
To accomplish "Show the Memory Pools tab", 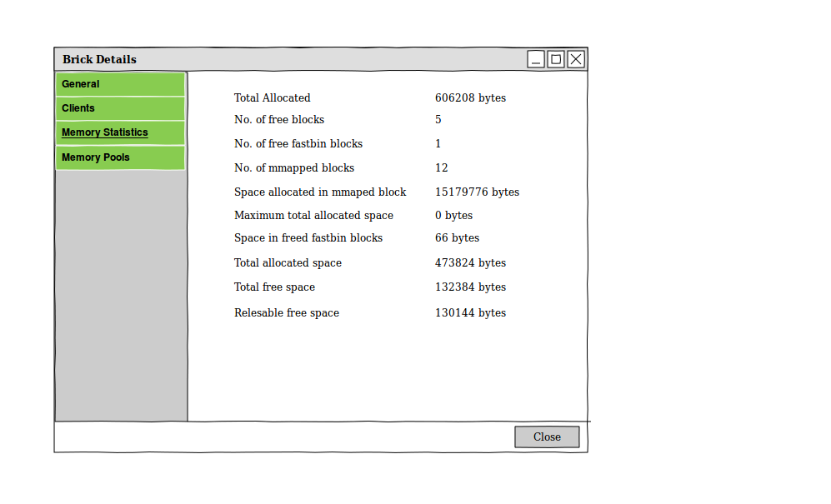I will point(120,157).
